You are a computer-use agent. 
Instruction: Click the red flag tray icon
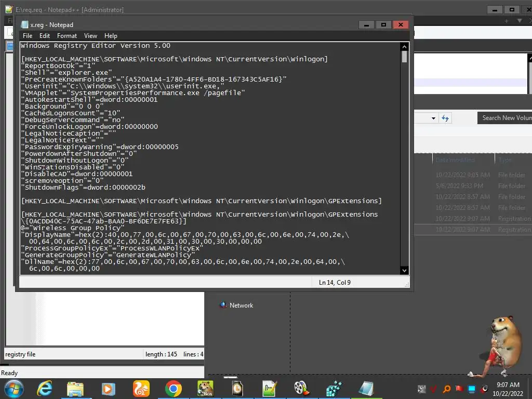(459, 389)
